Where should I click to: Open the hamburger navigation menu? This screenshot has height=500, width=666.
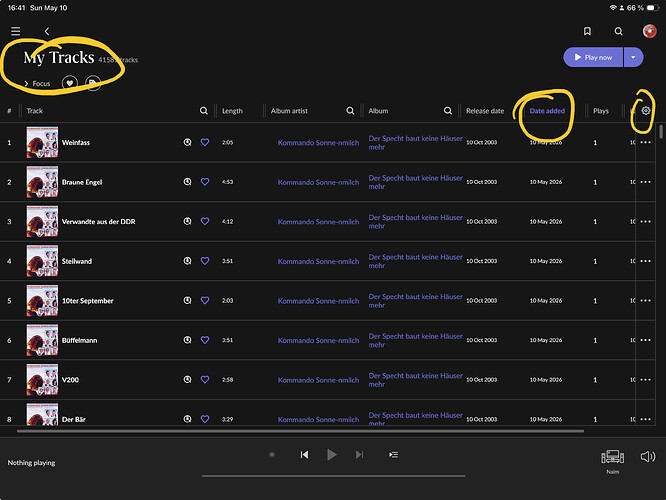click(16, 31)
